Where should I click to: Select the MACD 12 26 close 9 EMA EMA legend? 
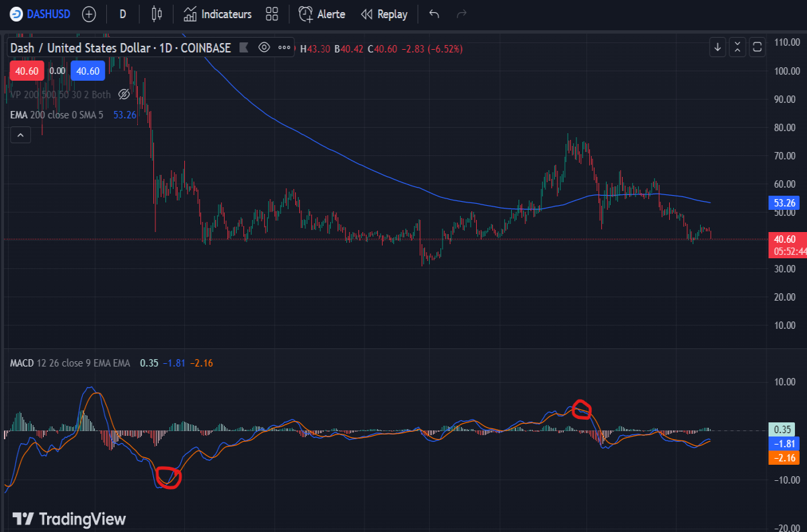coord(70,363)
